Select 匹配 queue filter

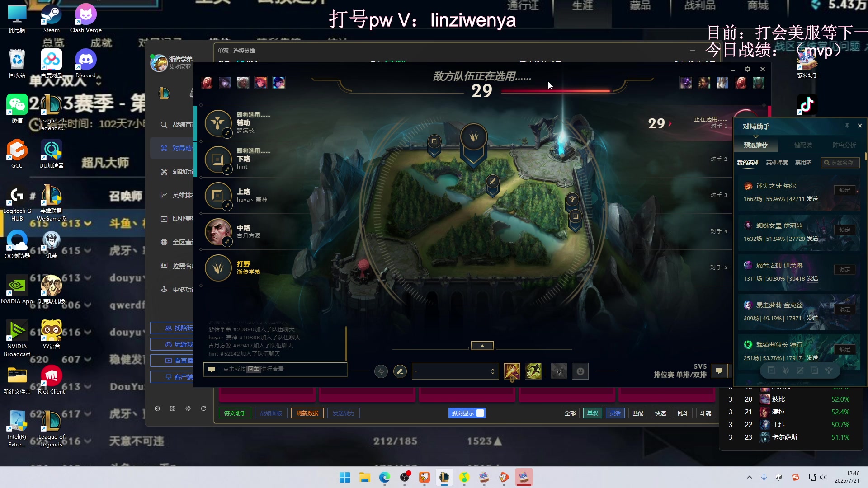coord(638,413)
